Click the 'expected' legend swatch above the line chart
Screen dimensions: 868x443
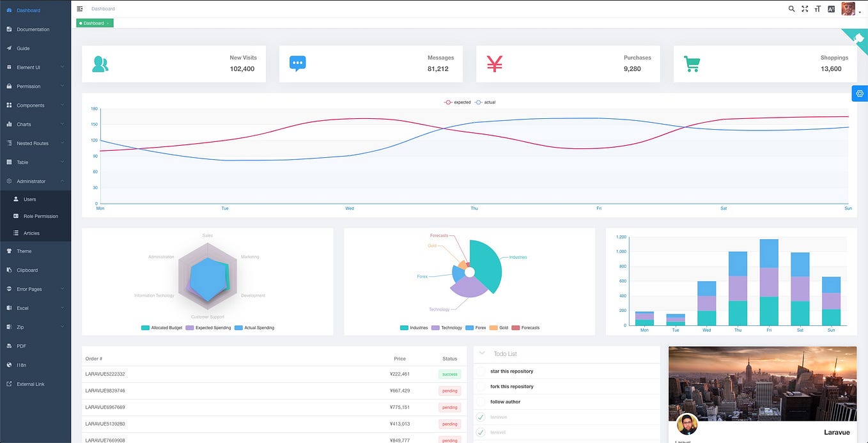(449, 102)
